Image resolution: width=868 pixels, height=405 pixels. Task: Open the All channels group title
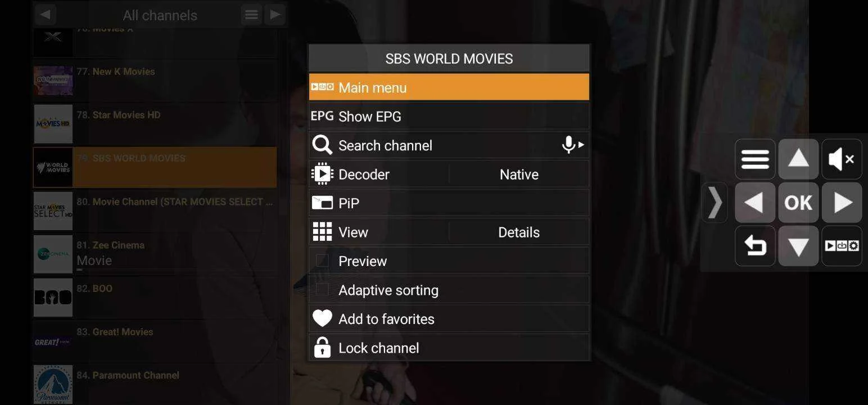pyautogui.click(x=160, y=15)
